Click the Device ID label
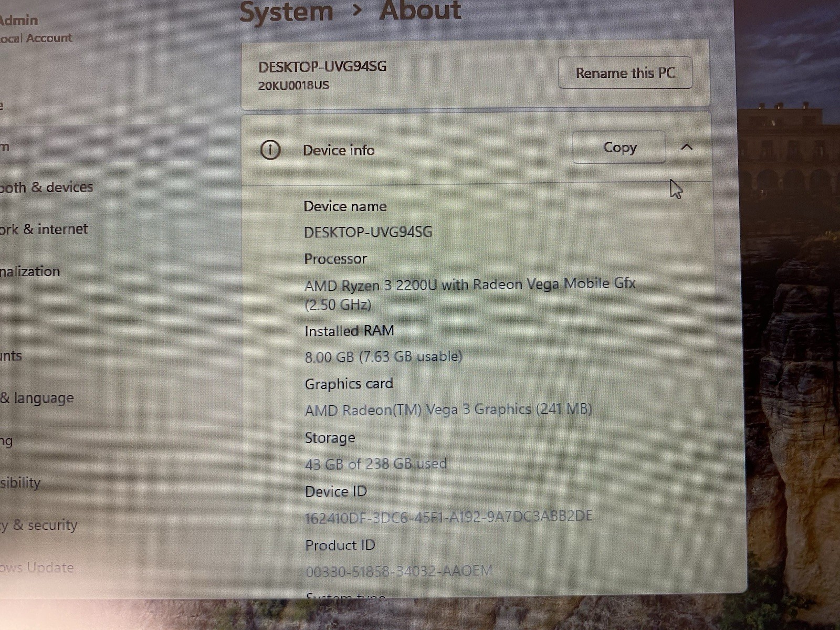Viewport: 840px width, 630px height. (336, 492)
